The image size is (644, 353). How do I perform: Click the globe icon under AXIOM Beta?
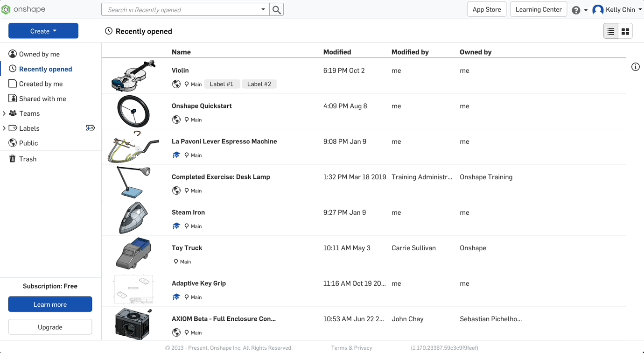tap(176, 332)
